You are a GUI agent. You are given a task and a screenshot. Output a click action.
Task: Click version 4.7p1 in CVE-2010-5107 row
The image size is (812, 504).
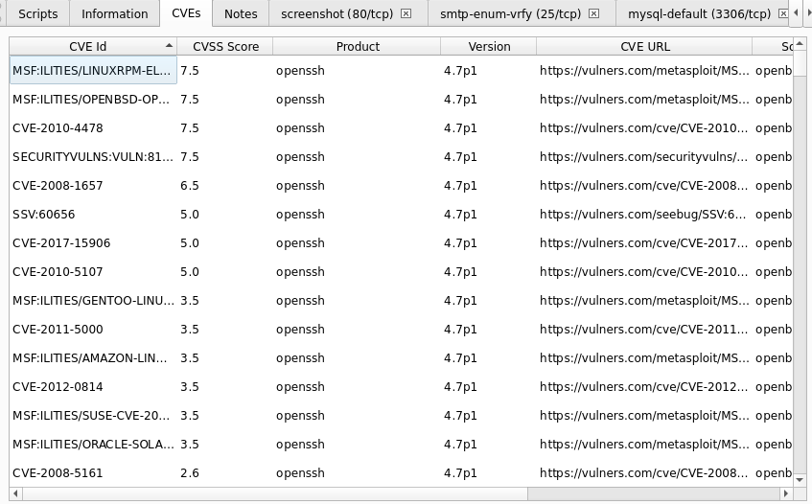pyautogui.click(x=489, y=272)
